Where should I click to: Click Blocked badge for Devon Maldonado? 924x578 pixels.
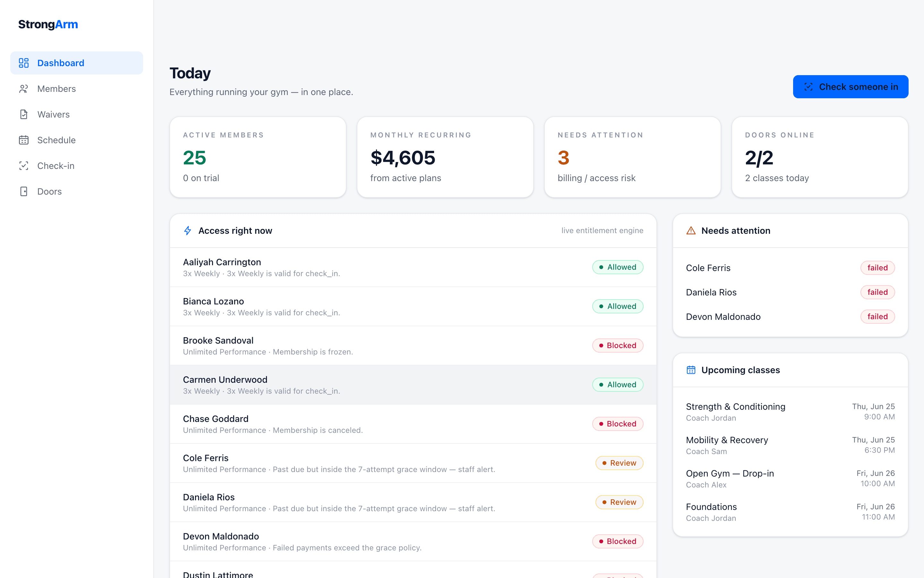coord(617,541)
